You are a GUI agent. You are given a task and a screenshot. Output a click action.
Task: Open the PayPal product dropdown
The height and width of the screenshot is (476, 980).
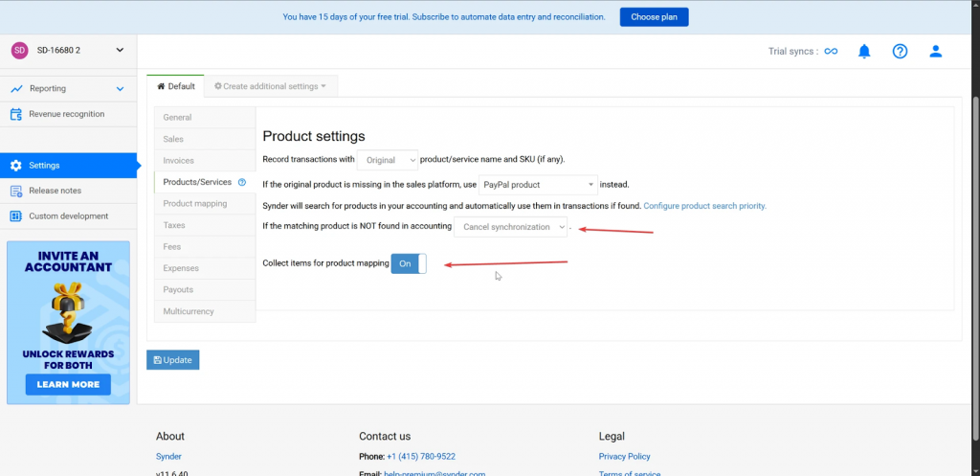pyautogui.click(x=538, y=184)
